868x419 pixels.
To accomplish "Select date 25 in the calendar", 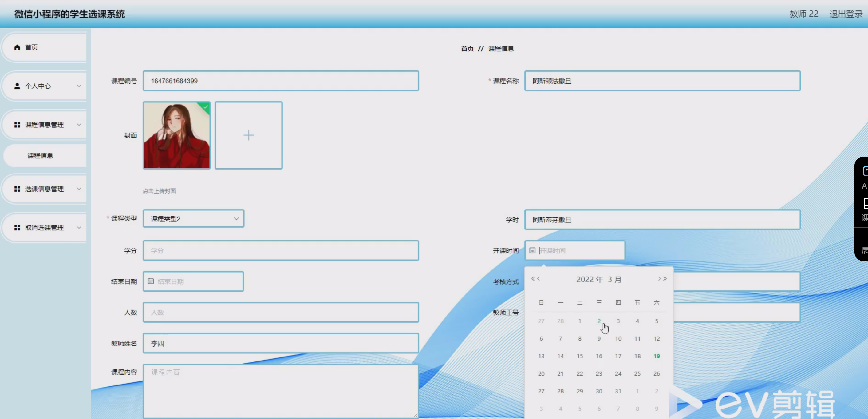I will tap(637, 374).
